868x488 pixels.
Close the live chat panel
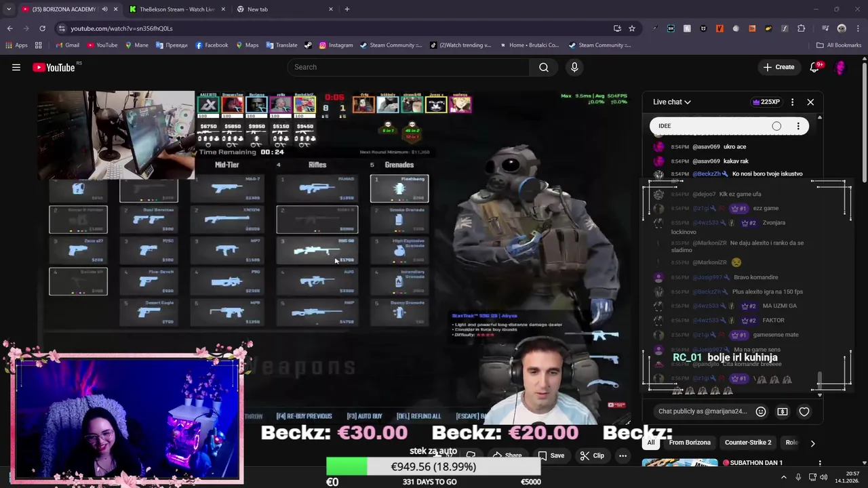point(810,102)
